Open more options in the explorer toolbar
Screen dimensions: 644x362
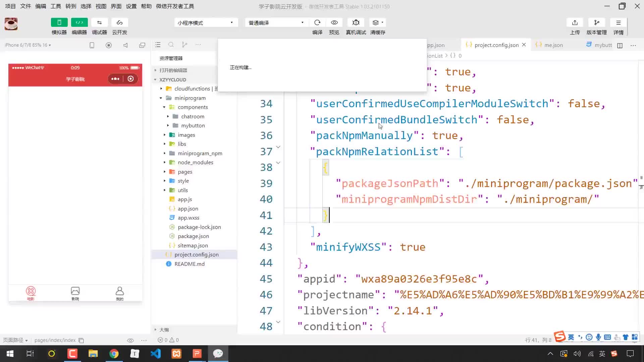click(198, 45)
